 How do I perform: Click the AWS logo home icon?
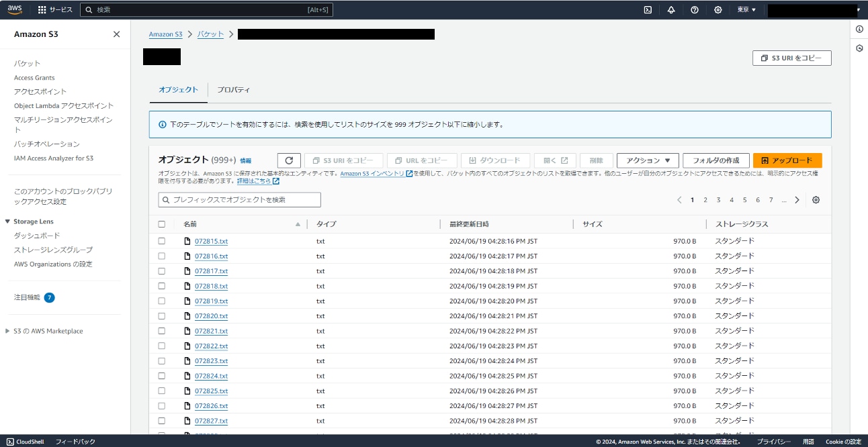pyautogui.click(x=15, y=9)
